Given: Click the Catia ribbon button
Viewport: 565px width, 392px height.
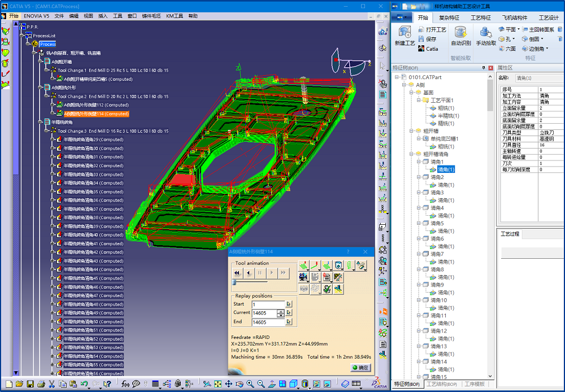Looking at the screenshot, I should (428, 49).
